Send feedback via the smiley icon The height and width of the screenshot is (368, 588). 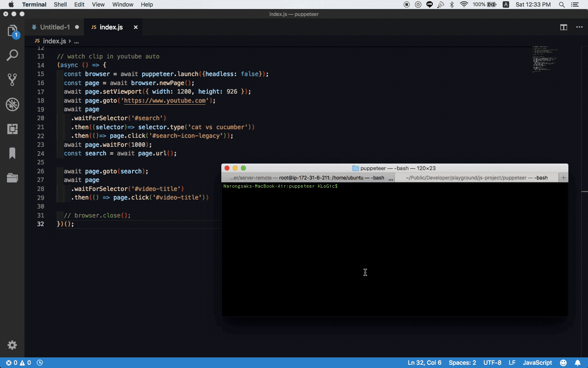tap(564, 363)
